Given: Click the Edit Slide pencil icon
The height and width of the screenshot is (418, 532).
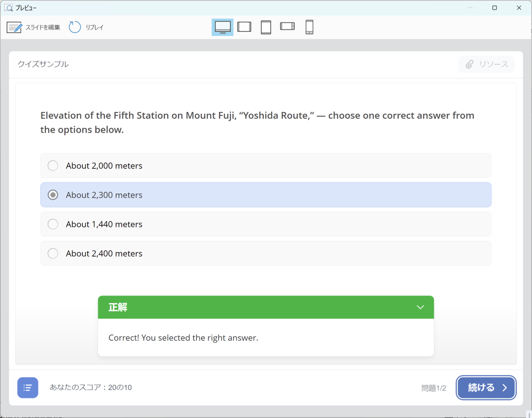Looking at the screenshot, I should tap(14, 27).
